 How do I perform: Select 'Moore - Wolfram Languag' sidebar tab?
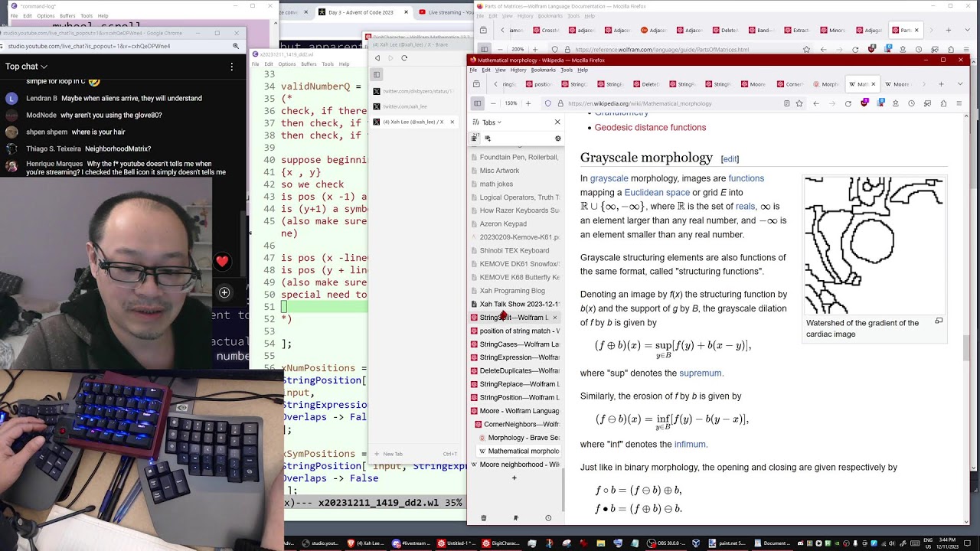pos(515,411)
